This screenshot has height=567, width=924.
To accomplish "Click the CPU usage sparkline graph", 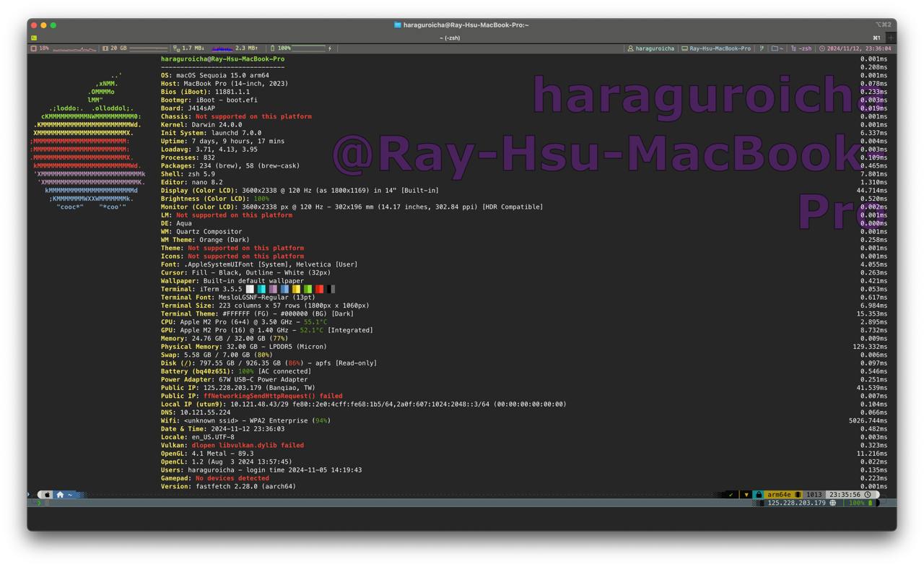I will click(x=74, y=48).
